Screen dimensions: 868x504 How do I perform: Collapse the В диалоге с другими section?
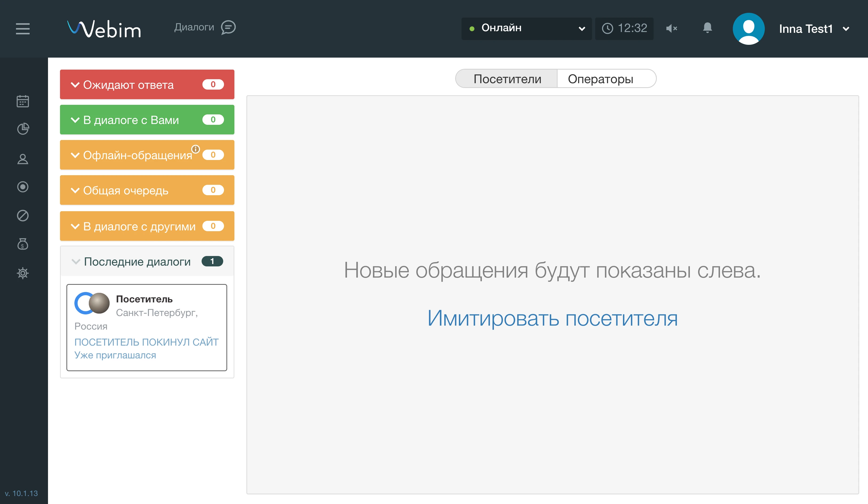pos(75,226)
